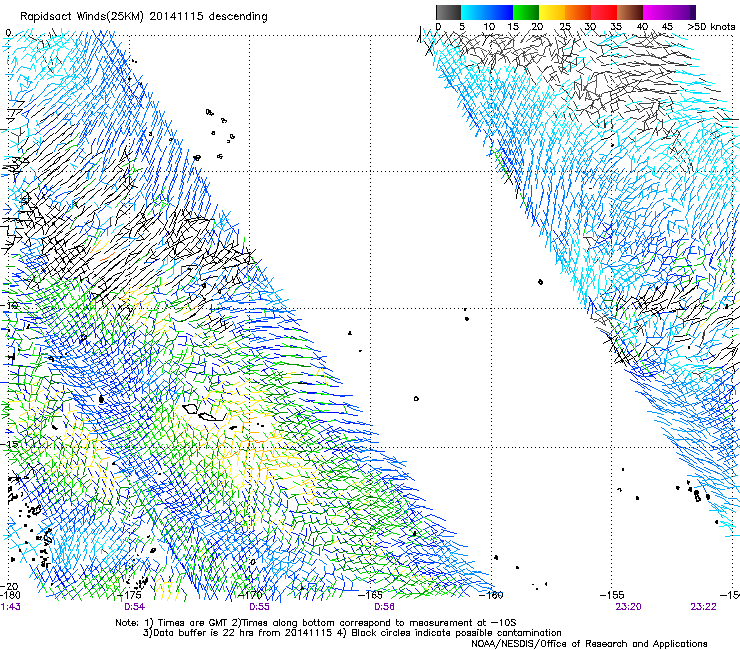Pick the gray 0-5 knots legend swatch
The image size is (740, 650).
click(x=448, y=12)
